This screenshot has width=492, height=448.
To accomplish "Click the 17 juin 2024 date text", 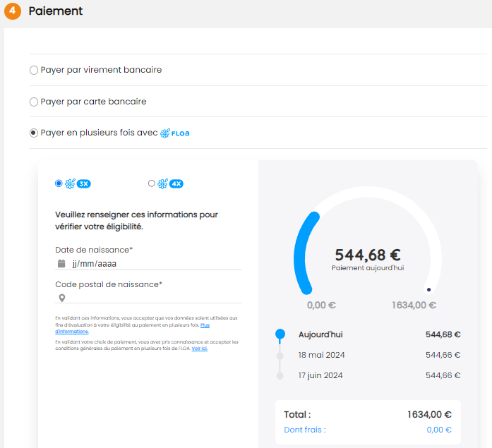I will pyautogui.click(x=320, y=375).
